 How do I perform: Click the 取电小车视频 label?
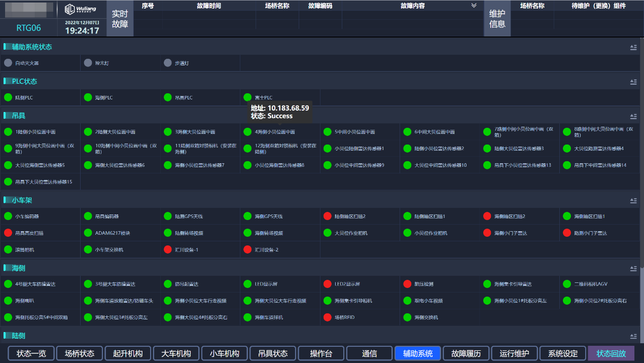(x=428, y=301)
